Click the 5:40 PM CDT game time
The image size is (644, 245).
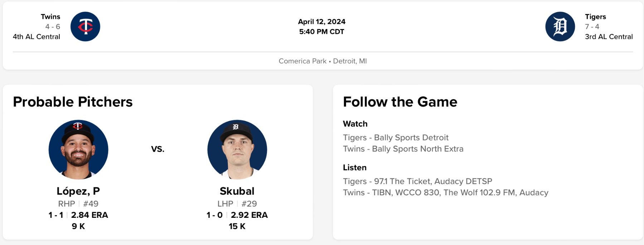[x=322, y=31]
